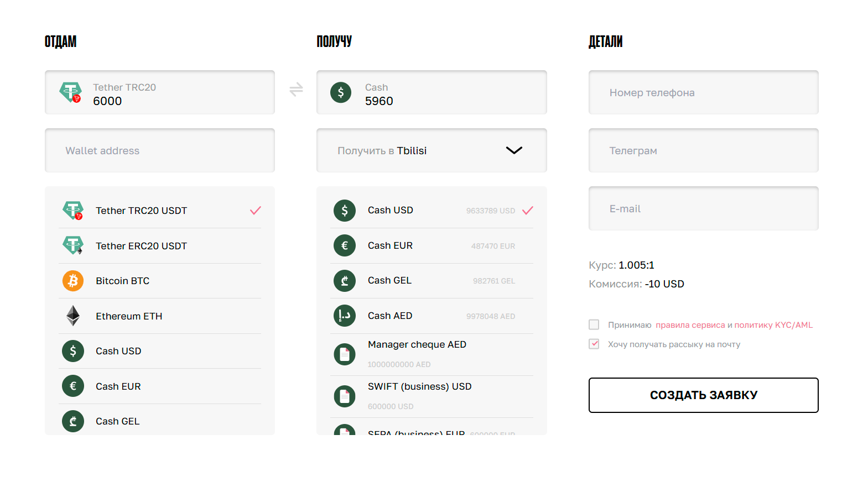The height and width of the screenshot is (487, 868).
Task: Tick the accept service rules checkbox
Action: [594, 324]
